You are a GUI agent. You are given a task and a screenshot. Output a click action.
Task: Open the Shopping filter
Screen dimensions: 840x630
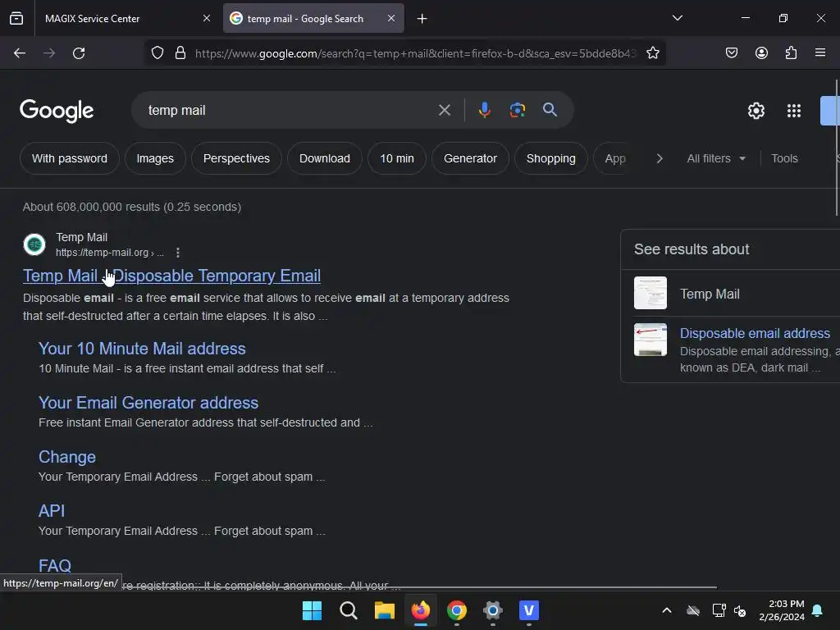pos(550,158)
